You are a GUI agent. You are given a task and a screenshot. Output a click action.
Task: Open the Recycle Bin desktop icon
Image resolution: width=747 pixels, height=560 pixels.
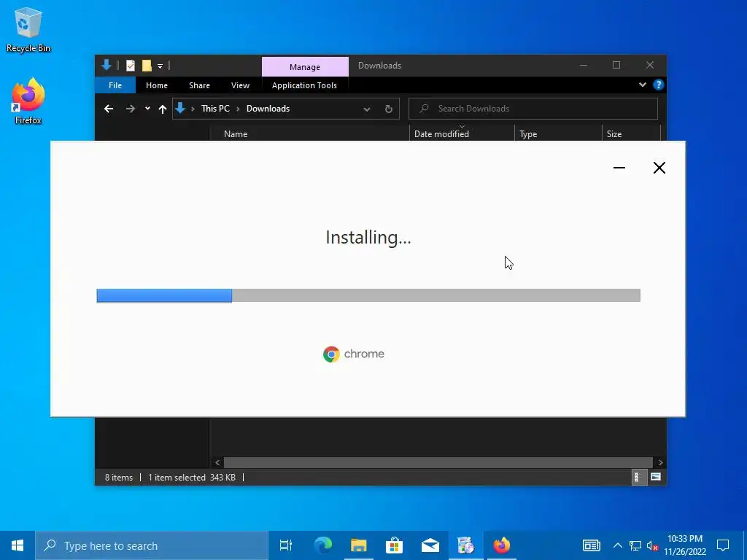[28, 29]
